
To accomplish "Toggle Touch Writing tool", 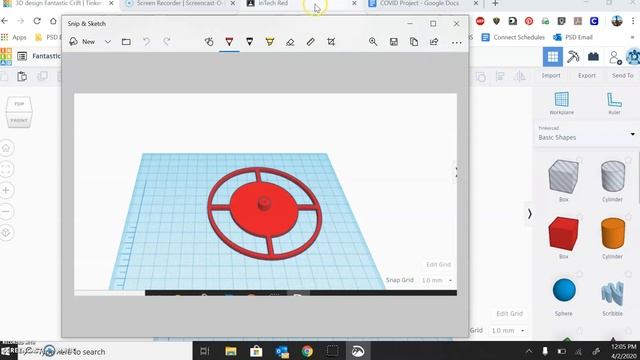I will tap(209, 42).
